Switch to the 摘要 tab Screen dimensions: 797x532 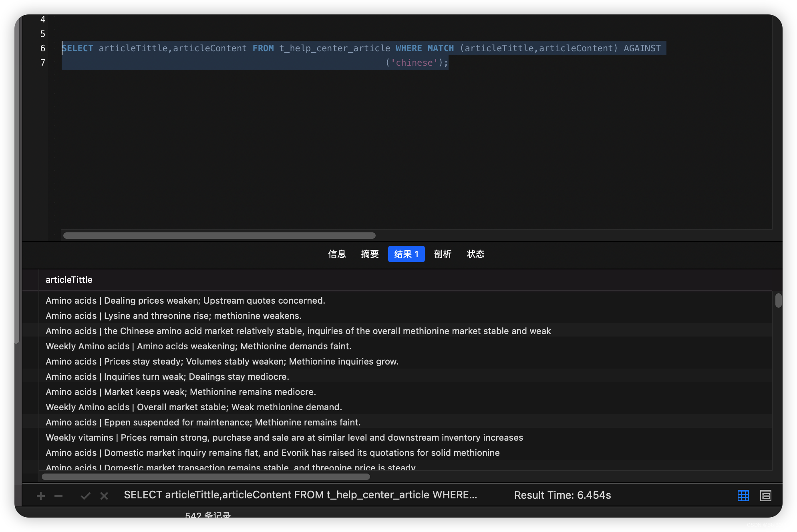click(x=369, y=254)
